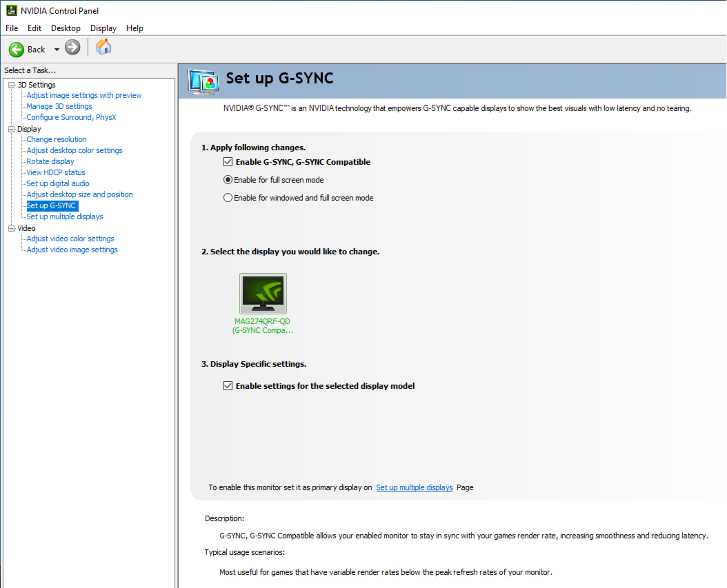
Task: Click the grey Forward arrow icon
Action: [73, 47]
